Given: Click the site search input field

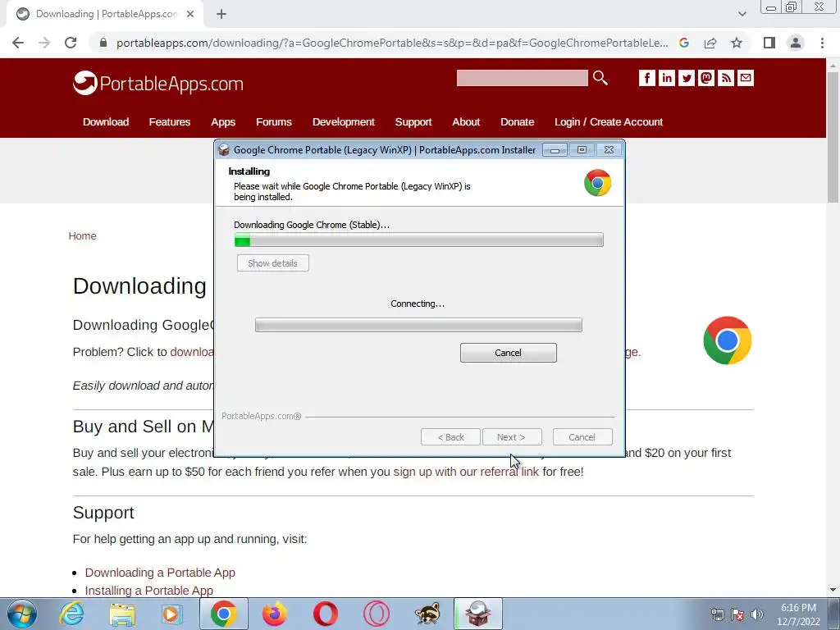Looking at the screenshot, I should tap(522, 78).
